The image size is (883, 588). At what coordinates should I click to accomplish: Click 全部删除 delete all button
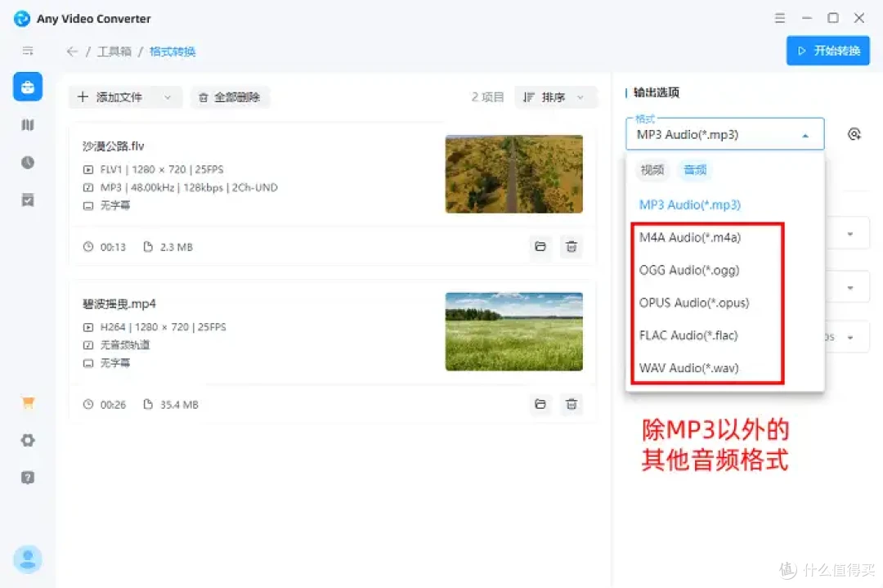point(230,97)
